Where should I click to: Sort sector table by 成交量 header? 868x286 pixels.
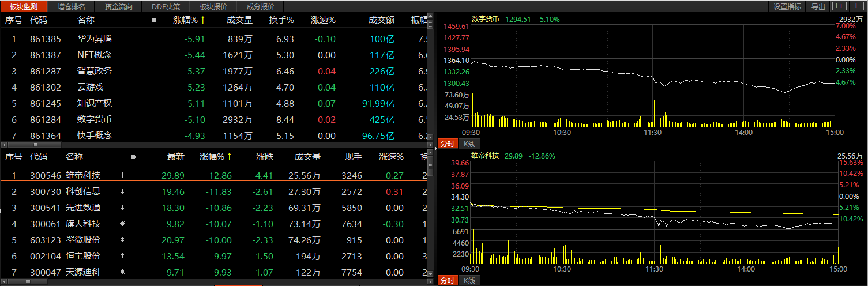(239, 20)
